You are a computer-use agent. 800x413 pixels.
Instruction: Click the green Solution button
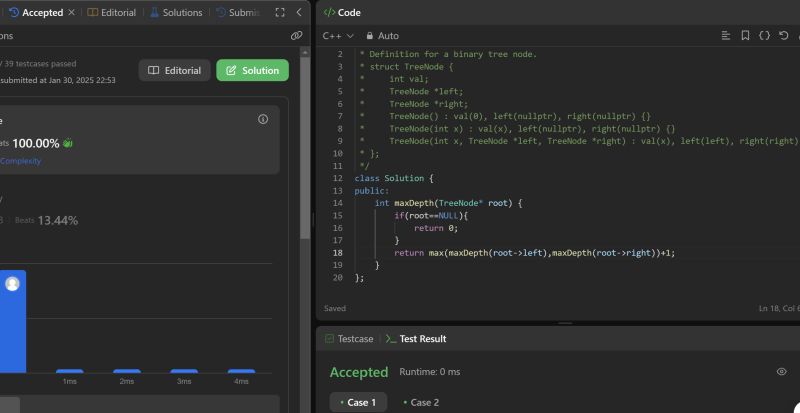pyautogui.click(x=253, y=70)
